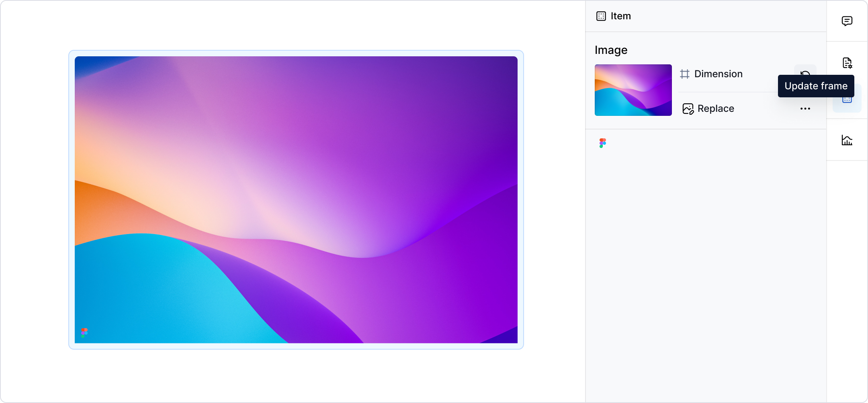Click the Figma logo below the Image section
This screenshot has width=868, height=403.
click(603, 143)
